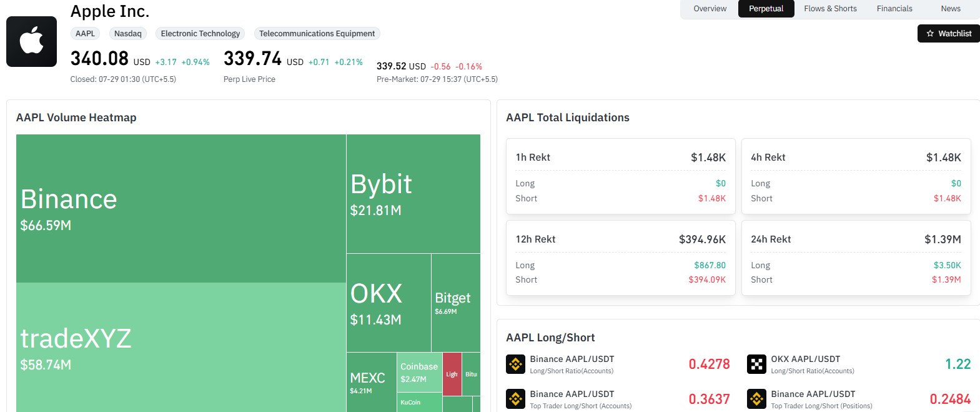The width and height of the screenshot is (980, 412).
Task: Select the Perpetual tab
Action: [766, 9]
